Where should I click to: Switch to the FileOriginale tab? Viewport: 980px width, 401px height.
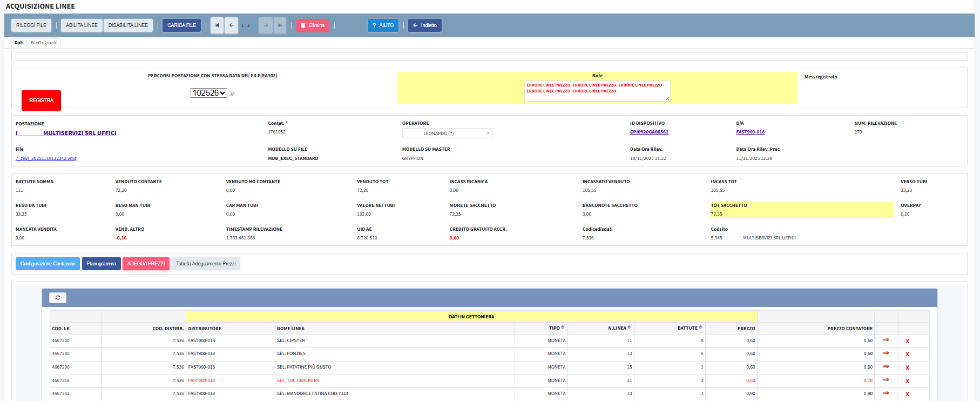44,43
